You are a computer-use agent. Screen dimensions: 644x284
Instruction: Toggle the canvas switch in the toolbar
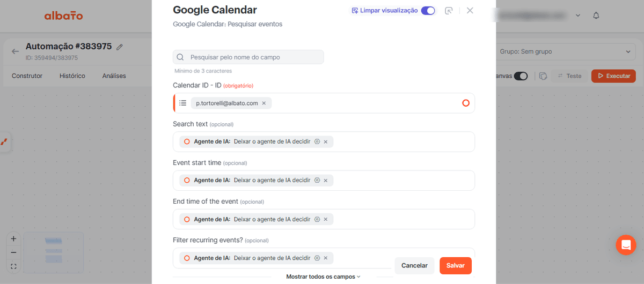point(521,76)
